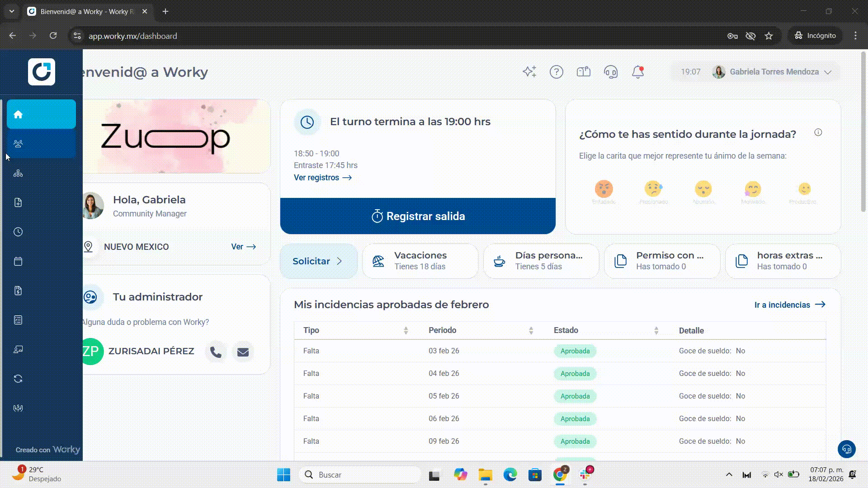The width and height of the screenshot is (868, 488).
Task: Open the horas extras card
Action: pos(783,261)
